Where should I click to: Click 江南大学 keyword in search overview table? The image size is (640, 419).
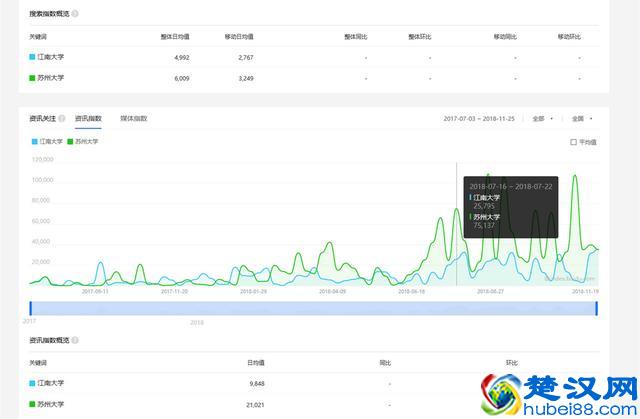tap(51, 58)
